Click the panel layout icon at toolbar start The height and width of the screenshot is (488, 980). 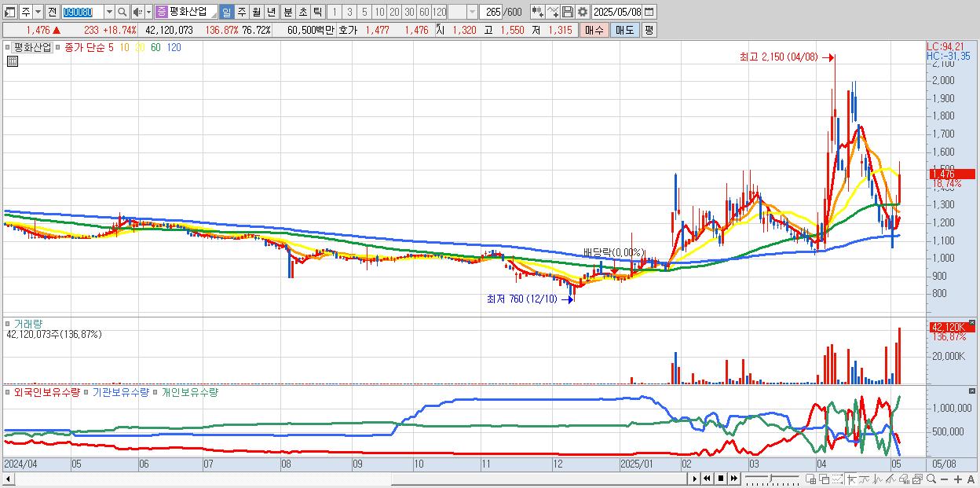pyautogui.click(x=9, y=12)
